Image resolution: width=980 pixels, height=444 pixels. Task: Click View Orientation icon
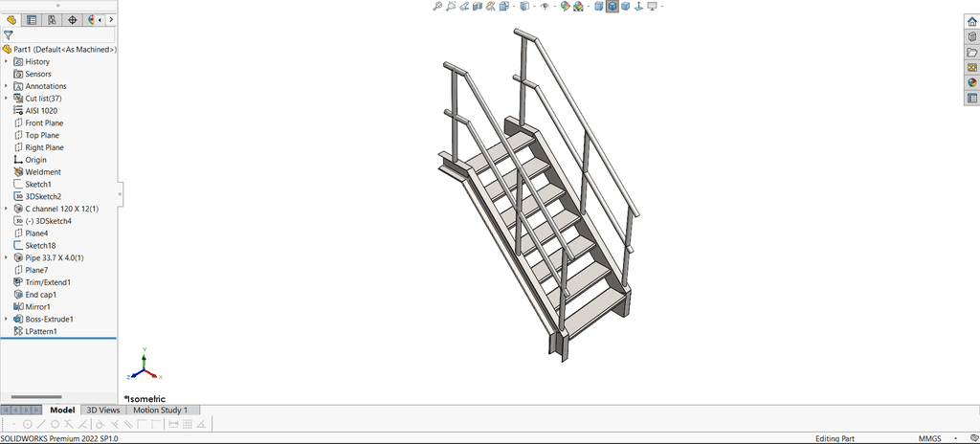click(x=503, y=7)
